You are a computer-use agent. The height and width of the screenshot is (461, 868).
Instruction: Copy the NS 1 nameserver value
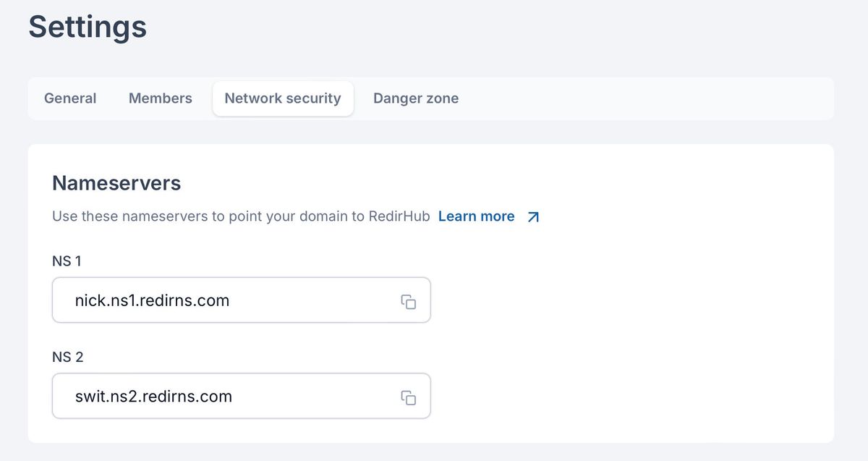[409, 301]
